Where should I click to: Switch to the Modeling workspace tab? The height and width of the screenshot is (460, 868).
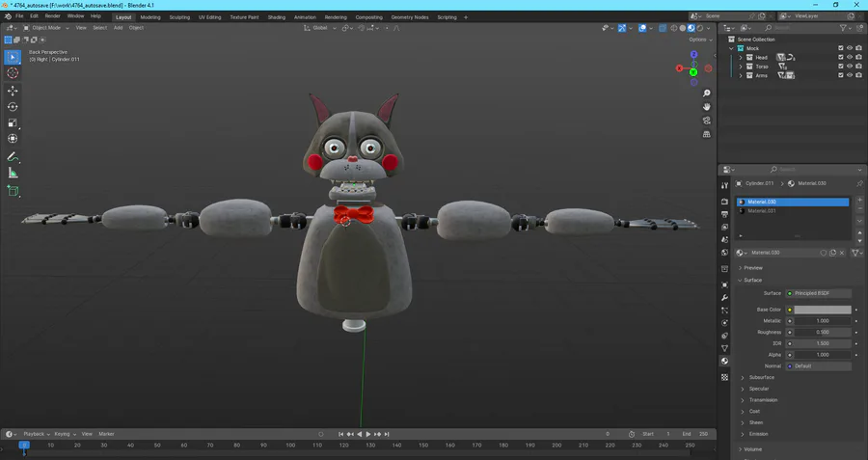point(150,17)
